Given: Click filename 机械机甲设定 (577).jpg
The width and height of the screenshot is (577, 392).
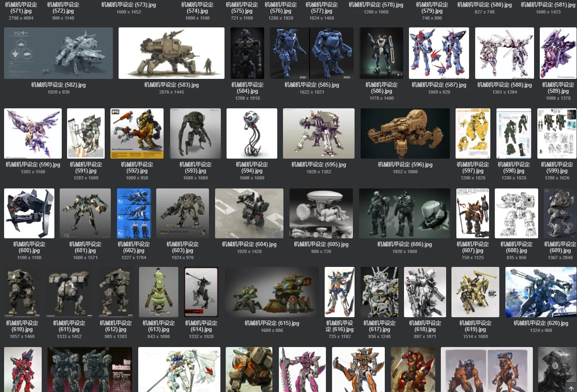Looking at the screenshot, I should coord(321,8).
